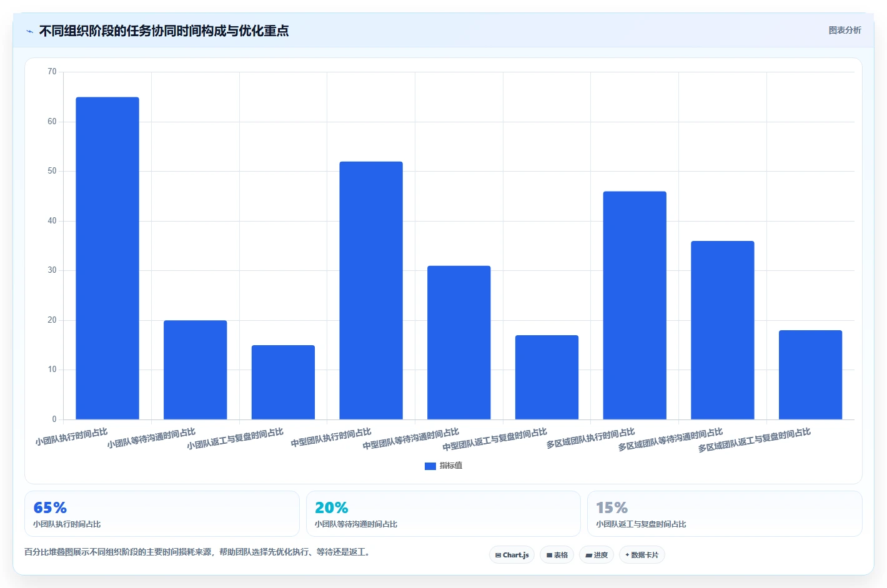Click the 20% stat value
This screenshot has width=887, height=588.
pos(332,507)
